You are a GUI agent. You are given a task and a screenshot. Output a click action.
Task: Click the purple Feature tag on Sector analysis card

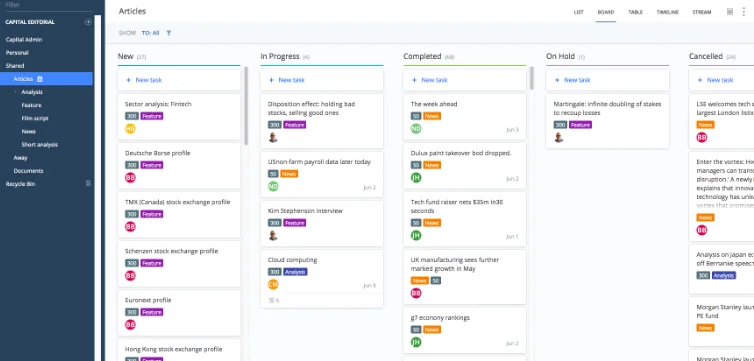pos(152,116)
